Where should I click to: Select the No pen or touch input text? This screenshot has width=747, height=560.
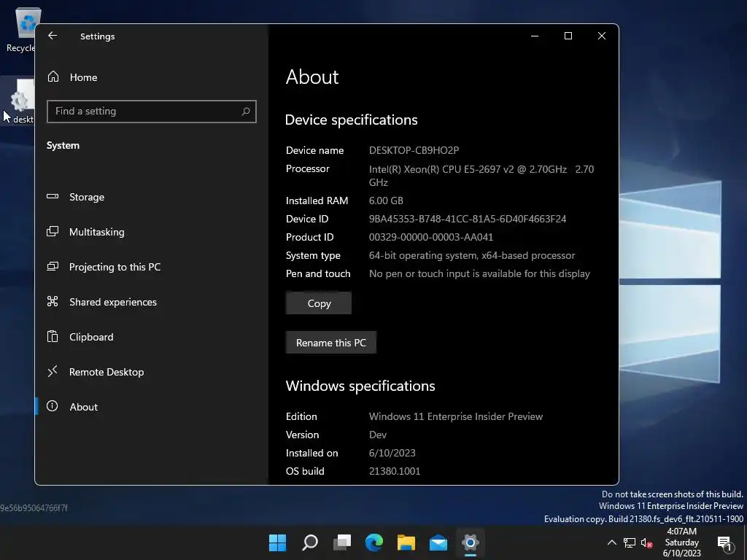pos(479,274)
